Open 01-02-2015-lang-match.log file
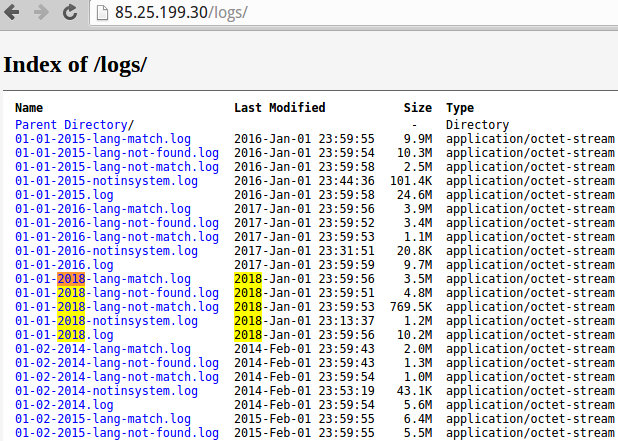Screen dimensions: 618x441 (x=103, y=419)
